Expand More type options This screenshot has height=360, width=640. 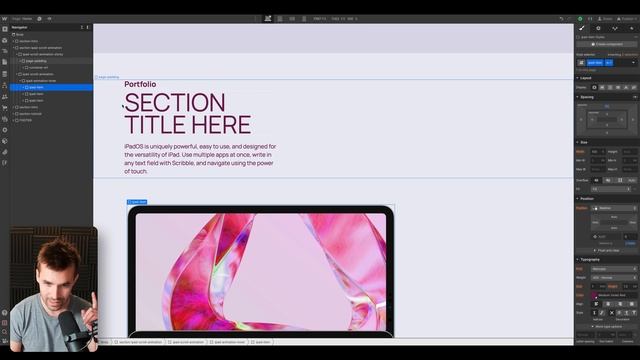[607, 327]
